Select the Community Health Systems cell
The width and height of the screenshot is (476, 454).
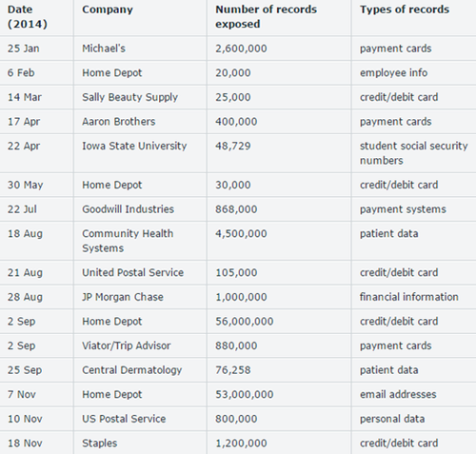pyautogui.click(x=128, y=241)
